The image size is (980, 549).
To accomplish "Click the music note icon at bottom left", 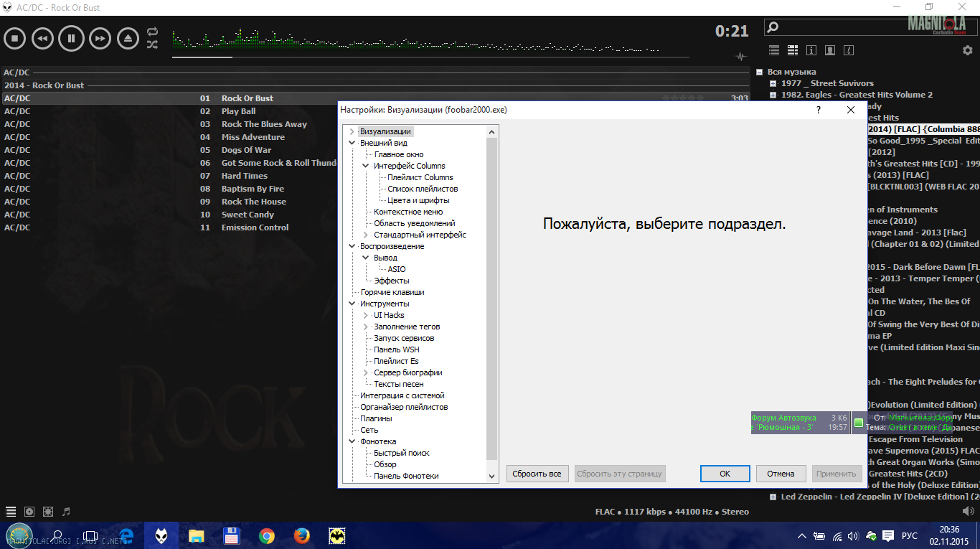I will 67,512.
